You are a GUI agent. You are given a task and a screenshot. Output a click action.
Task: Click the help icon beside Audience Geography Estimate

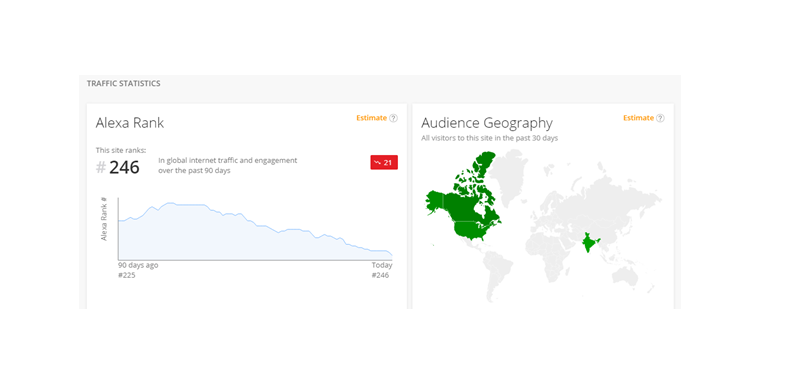pos(660,118)
